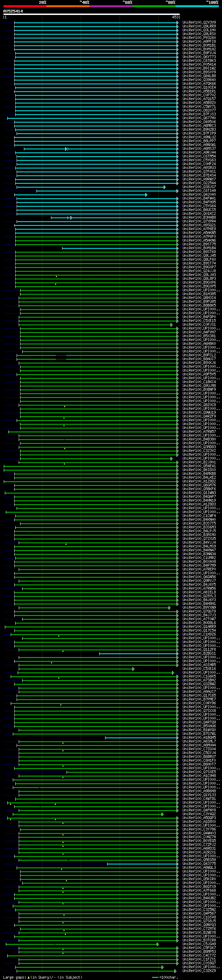
Task: Select the UniRef100_Q42040 label
Action: point(199,194)
